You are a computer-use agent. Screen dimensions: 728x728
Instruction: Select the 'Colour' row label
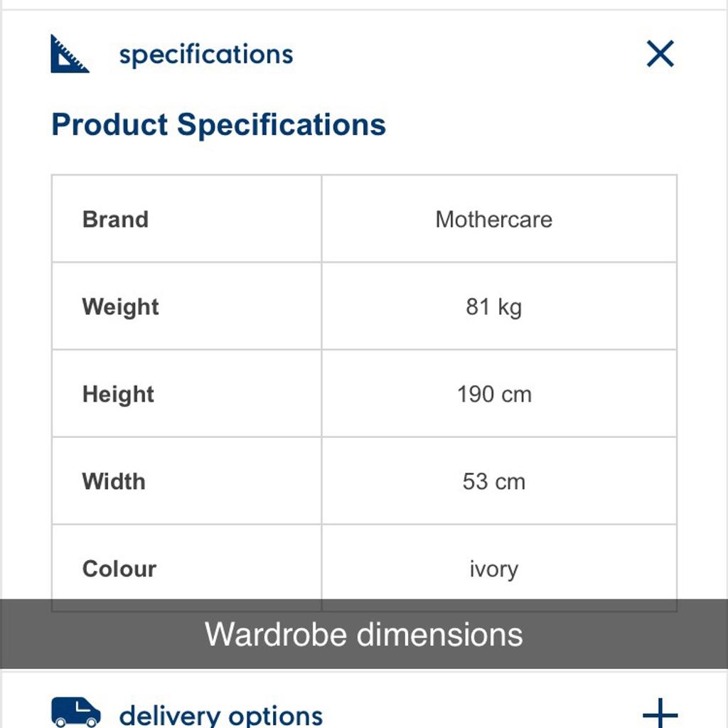pos(119,569)
